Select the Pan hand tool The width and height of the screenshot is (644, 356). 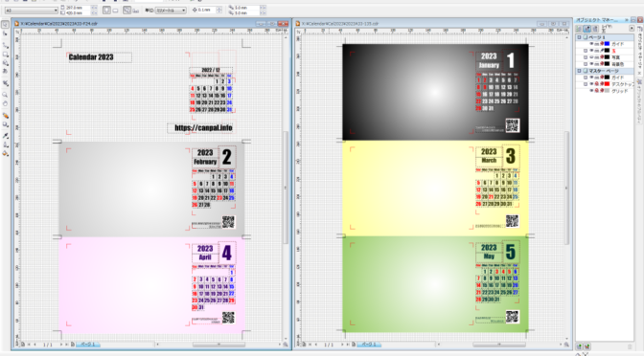coord(6,103)
